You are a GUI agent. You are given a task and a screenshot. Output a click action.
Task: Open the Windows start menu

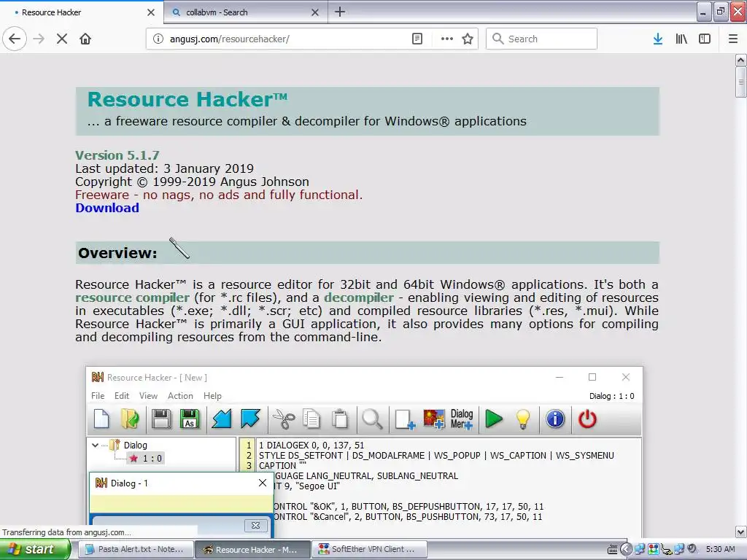35,550
